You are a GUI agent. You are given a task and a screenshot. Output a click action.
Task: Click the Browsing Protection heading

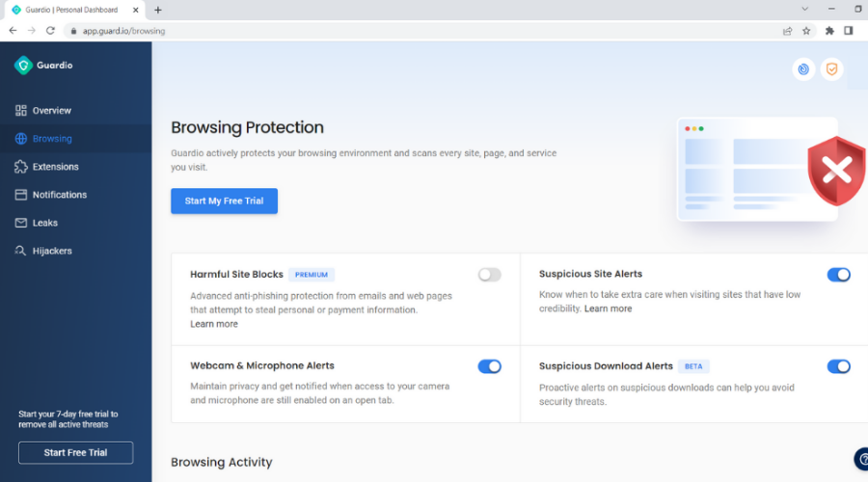[248, 127]
